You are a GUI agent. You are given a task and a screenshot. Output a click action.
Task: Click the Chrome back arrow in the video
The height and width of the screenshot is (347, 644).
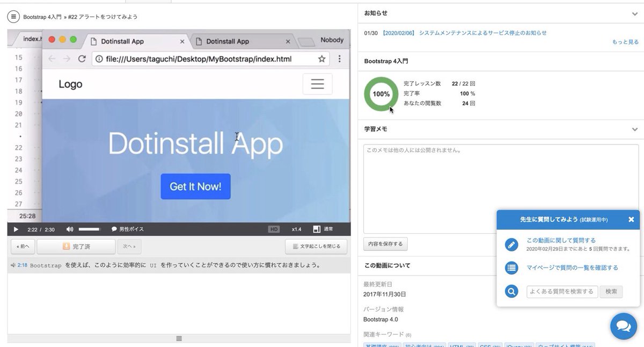pos(52,59)
